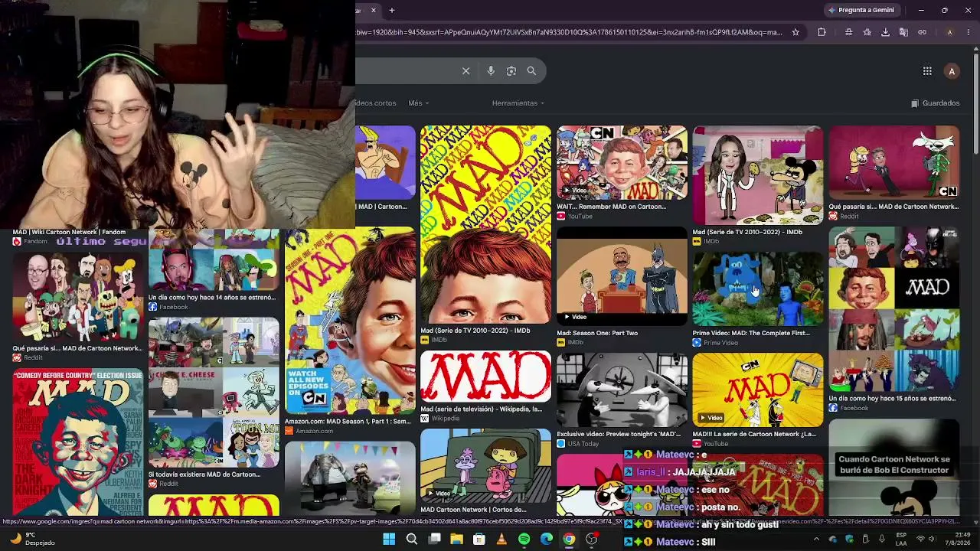Open the Windows Start menu

(389, 540)
